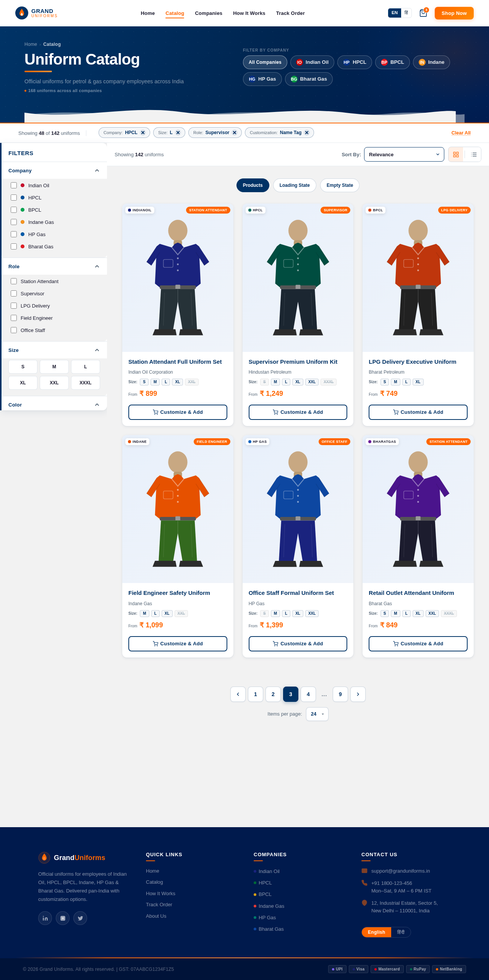This screenshot has width=489, height=980.
Task: Open LinkedIn icon in footer
Action: tap(45, 918)
